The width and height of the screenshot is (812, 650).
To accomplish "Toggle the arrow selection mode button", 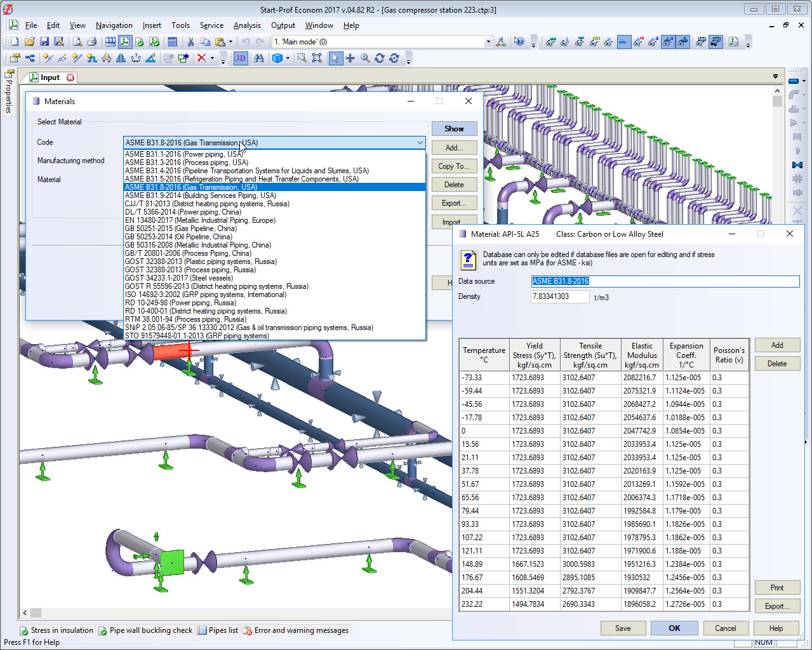I will coord(335,58).
